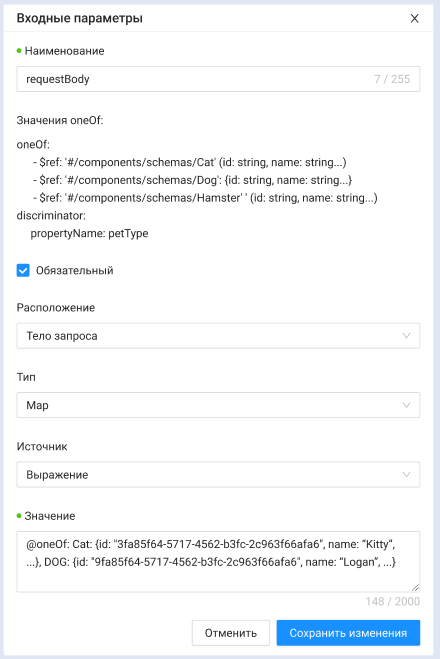Close the Входные параметры dialog
440x659 pixels.
click(414, 18)
